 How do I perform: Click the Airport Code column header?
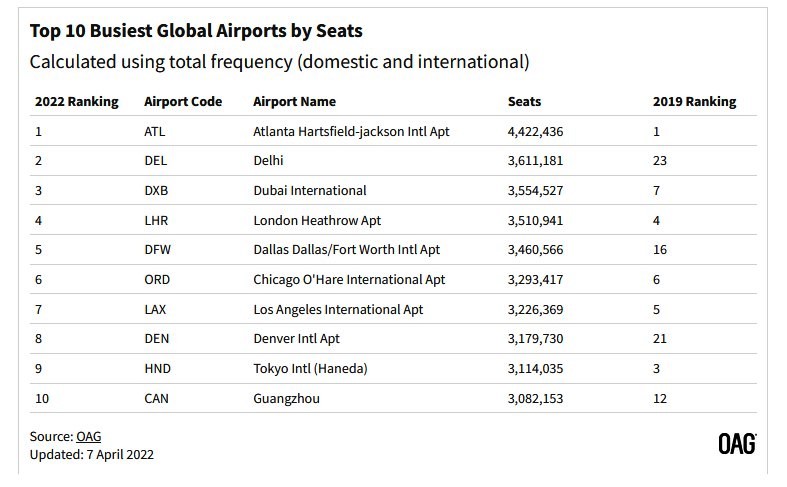coord(183,101)
